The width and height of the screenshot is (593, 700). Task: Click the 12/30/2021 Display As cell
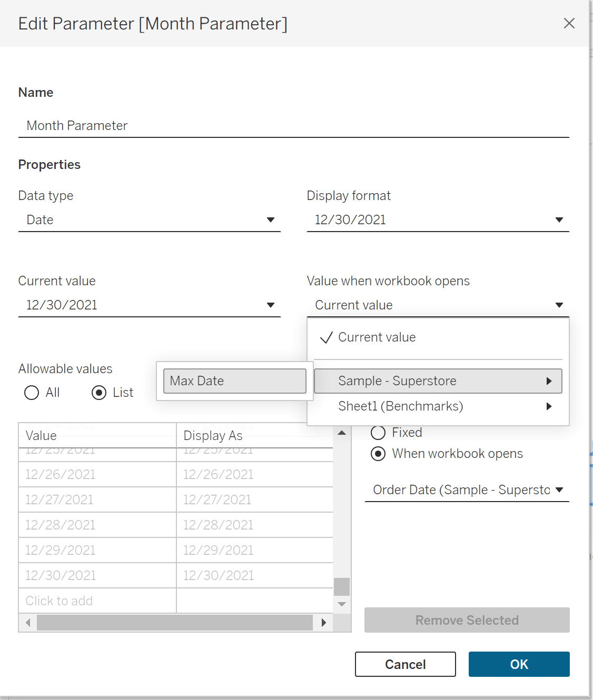(255, 575)
